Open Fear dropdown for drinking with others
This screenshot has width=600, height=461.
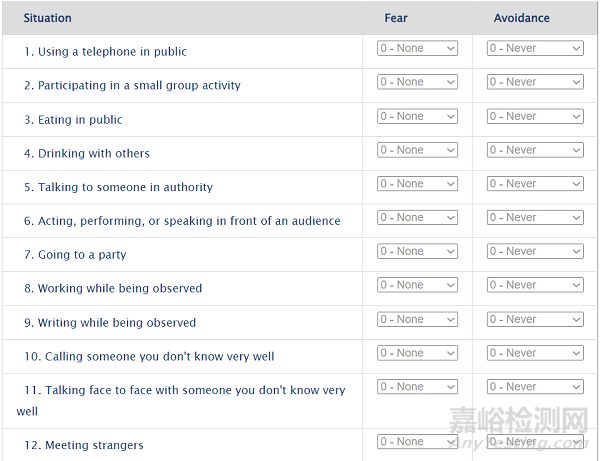click(x=417, y=150)
